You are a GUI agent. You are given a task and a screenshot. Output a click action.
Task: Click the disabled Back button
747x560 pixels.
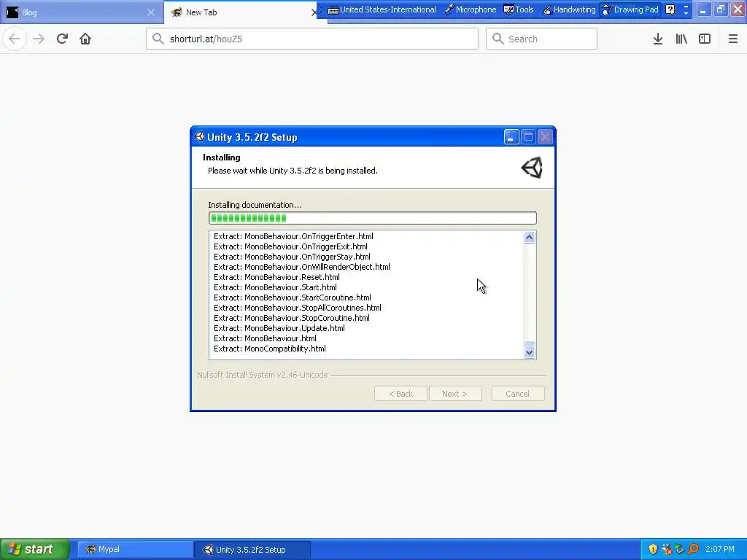pyautogui.click(x=400, y=394)
